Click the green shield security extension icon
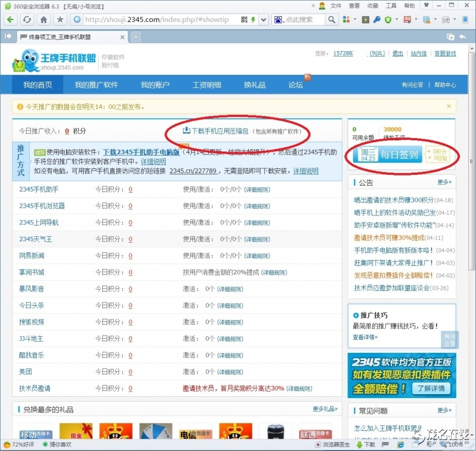This screenshot has width=476, height=451. click(x=388, y=19)
